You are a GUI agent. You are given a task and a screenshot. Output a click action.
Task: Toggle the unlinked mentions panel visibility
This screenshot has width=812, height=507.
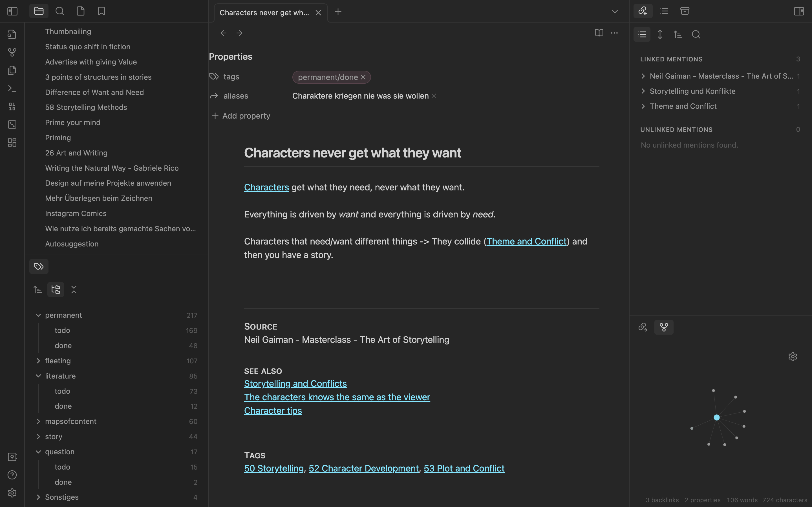click(677, 130)
